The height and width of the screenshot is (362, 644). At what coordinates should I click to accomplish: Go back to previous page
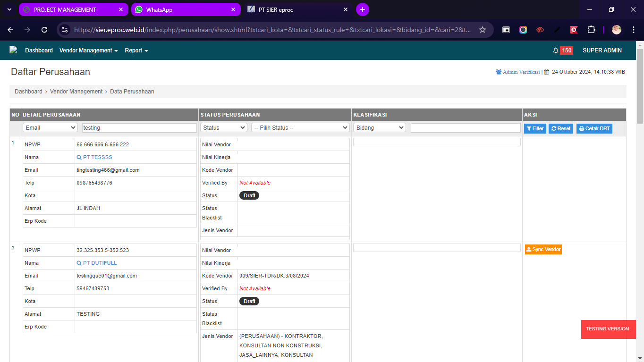tap(10, 30)
